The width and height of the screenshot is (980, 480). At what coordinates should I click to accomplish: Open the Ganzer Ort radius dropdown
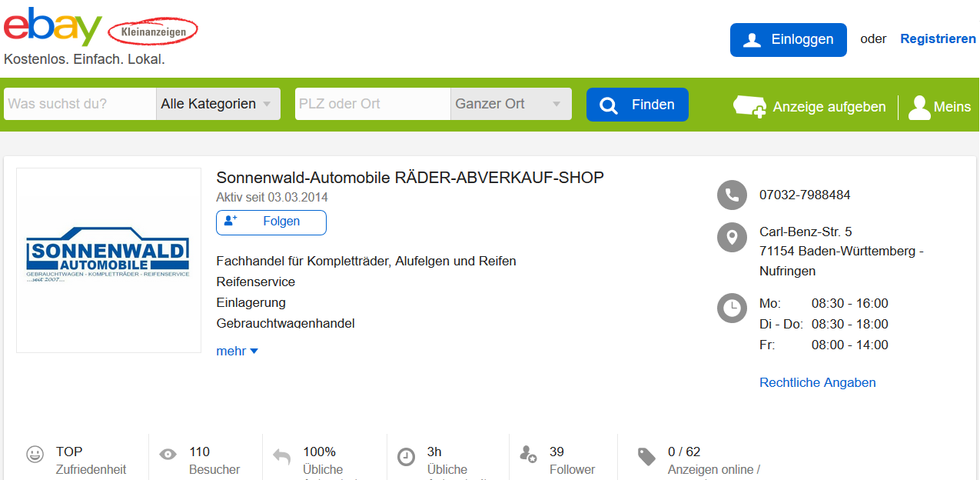click(x=510, y=104)
